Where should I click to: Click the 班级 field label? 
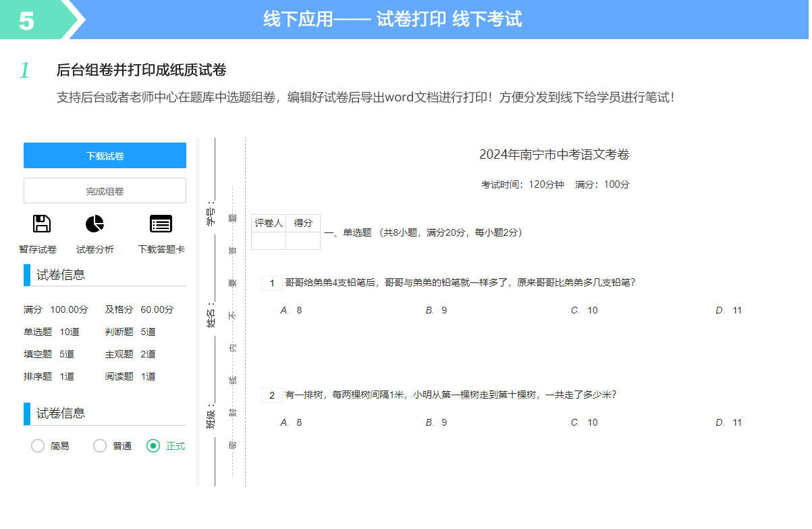[211, 417]
